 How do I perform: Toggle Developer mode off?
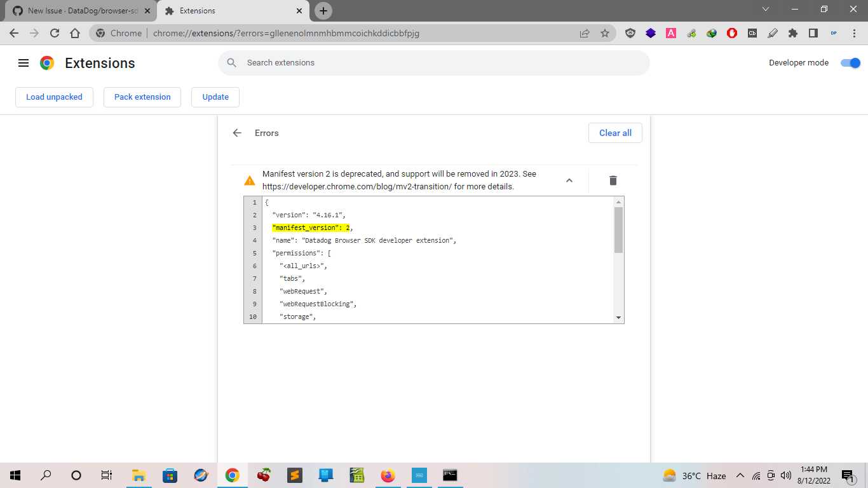[x=850, y=63]
